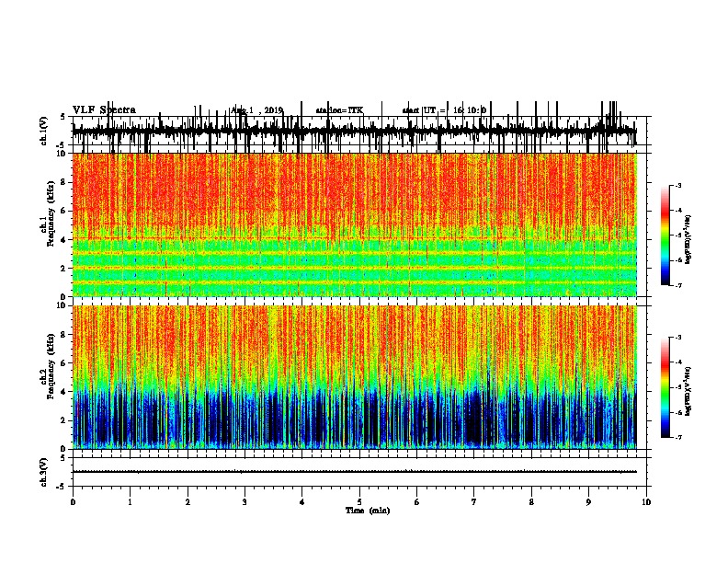Click time axis tick label '0'
The height and width of the screenshot is (563, 728).
pos(73,502)
